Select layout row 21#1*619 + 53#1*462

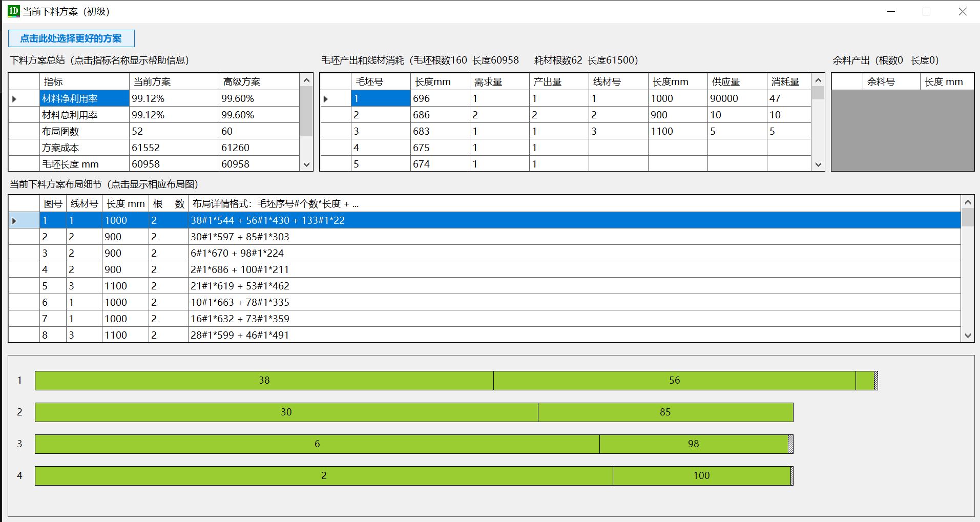[485, 286]
